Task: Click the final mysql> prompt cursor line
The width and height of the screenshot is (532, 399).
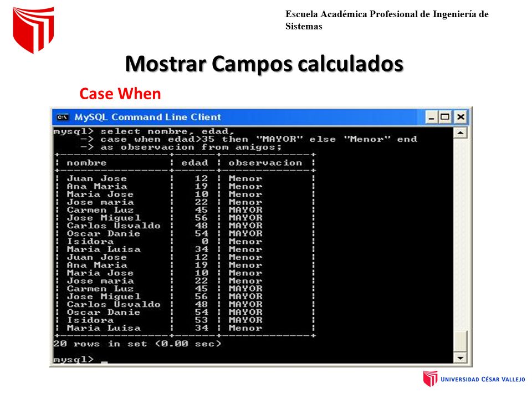Action: (x=80, y=359)
